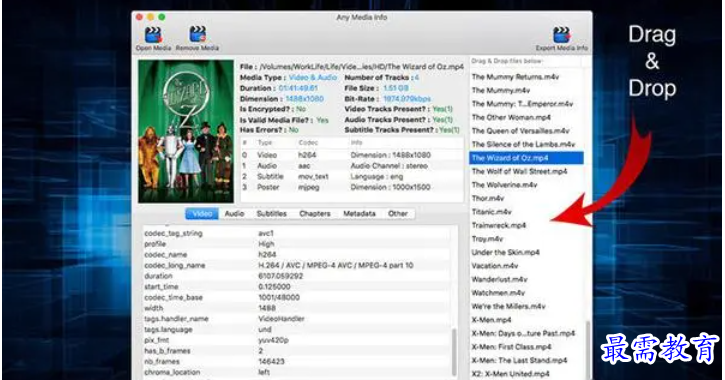Click the codec_tag_string row
This screenshot has height=380, width=725.
point(296,233)
